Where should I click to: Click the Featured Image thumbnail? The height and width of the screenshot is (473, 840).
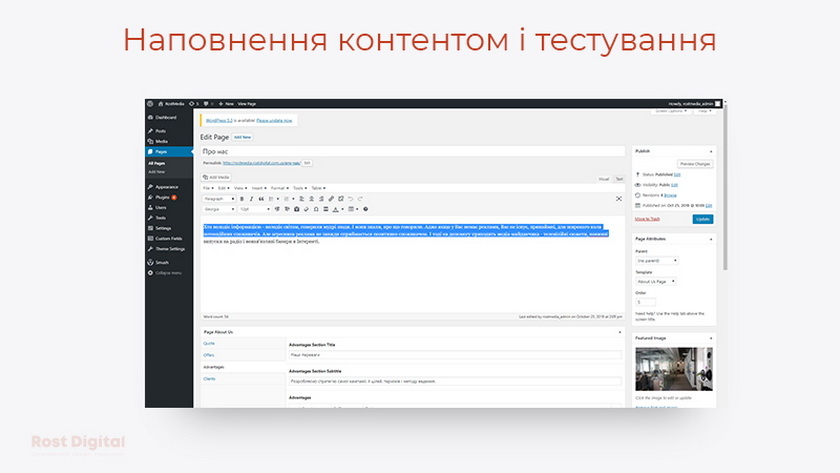tap(660, 368)
